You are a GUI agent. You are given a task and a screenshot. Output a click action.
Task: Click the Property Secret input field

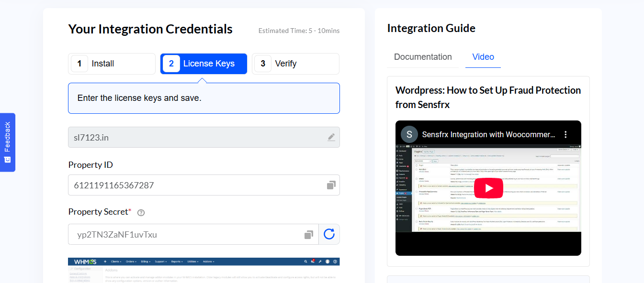tap(193, 234)
